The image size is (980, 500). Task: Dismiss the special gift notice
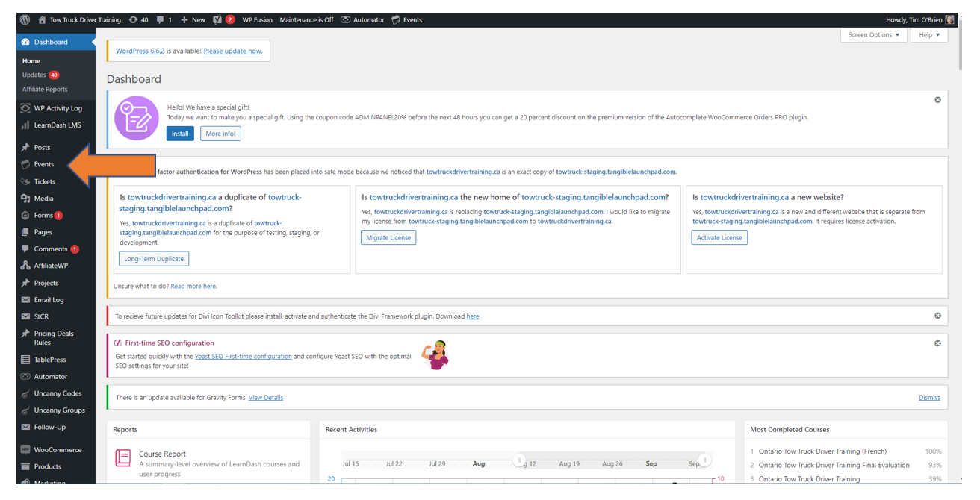[937, 100]
